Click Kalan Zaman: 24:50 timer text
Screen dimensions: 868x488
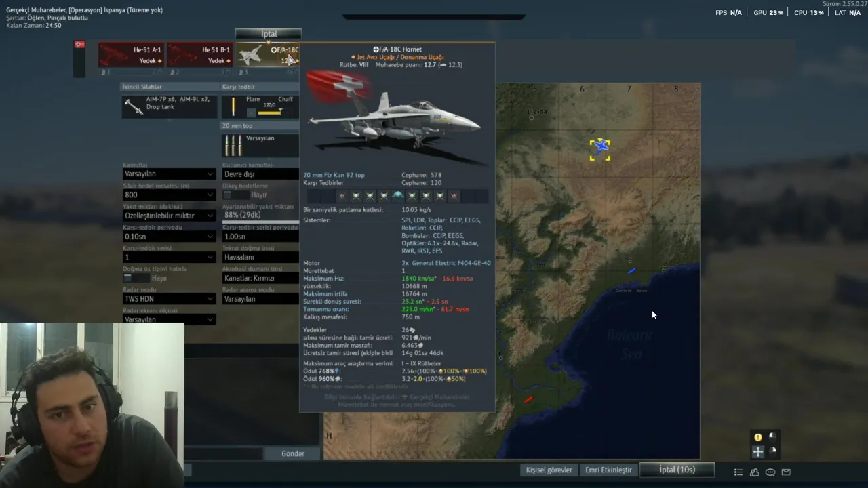[34, 26]
